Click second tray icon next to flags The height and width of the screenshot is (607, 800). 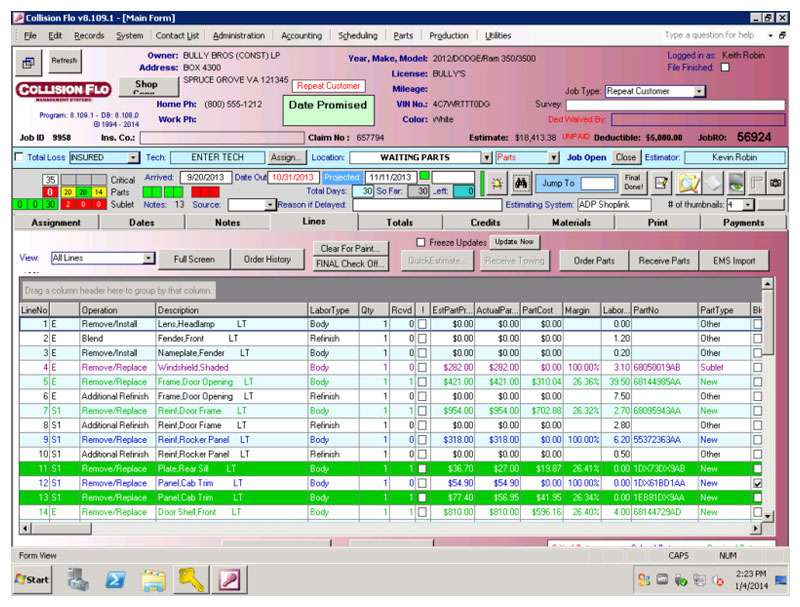[662, 579]
